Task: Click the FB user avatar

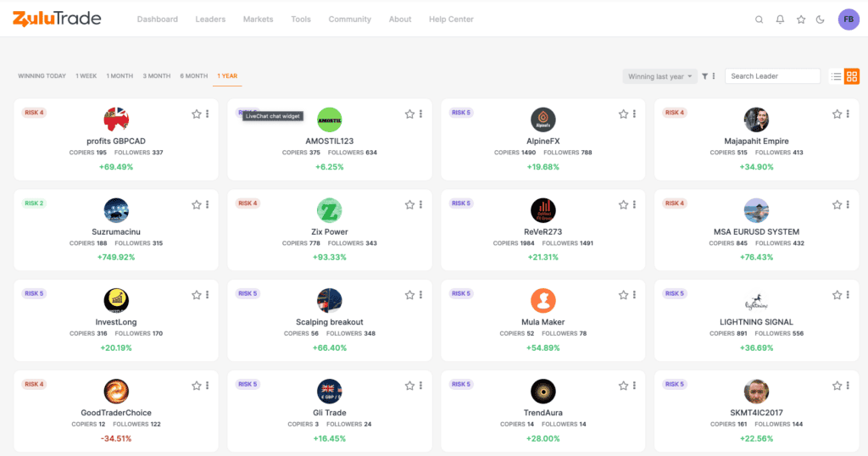Action: (x=849, y=19)
